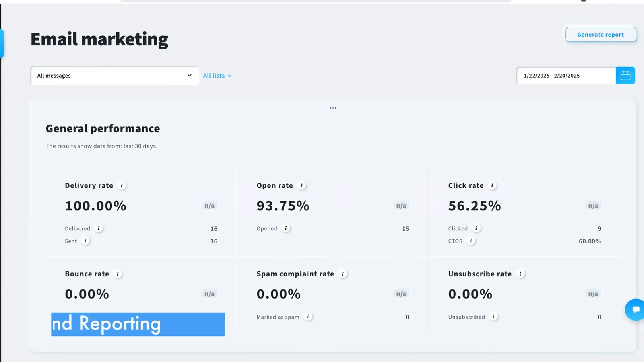The height and width of the screenshot is (362, 644).
Task: Click the info icon next to Spam complaint rate
Action: [x=343, y=274]
